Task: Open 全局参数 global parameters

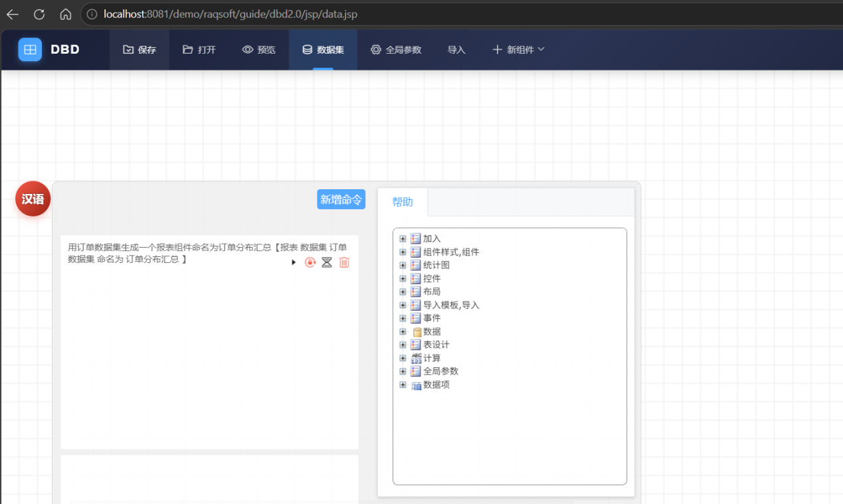Action: pos(396,50)
